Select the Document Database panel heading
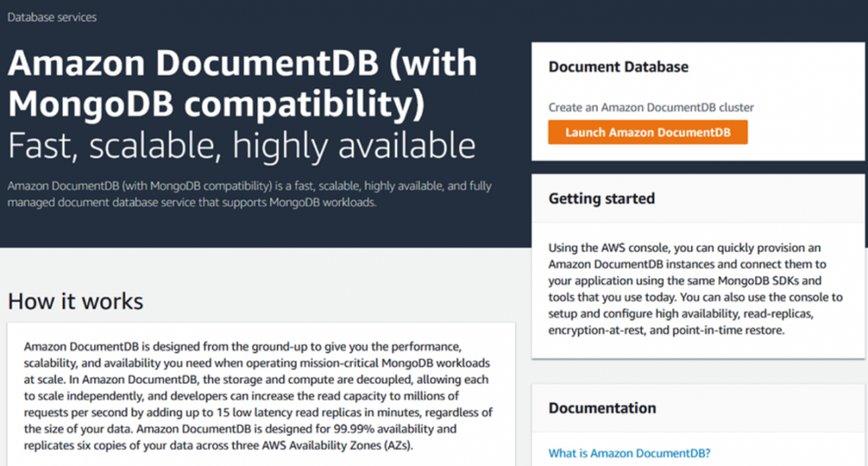The height and width of the screenshot is (466, 868). click(619, 67)
